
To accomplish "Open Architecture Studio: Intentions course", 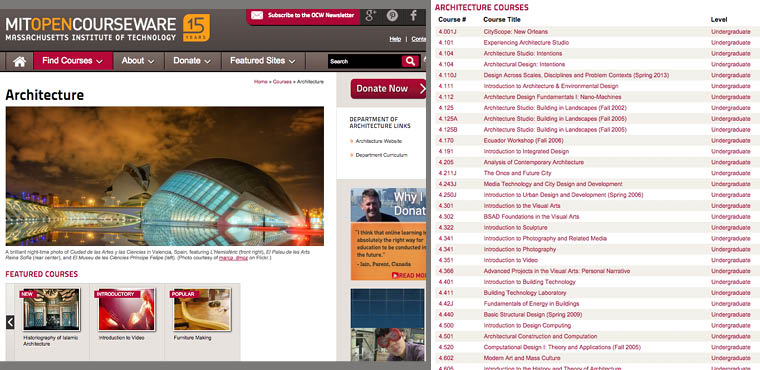I will point(523,53).
